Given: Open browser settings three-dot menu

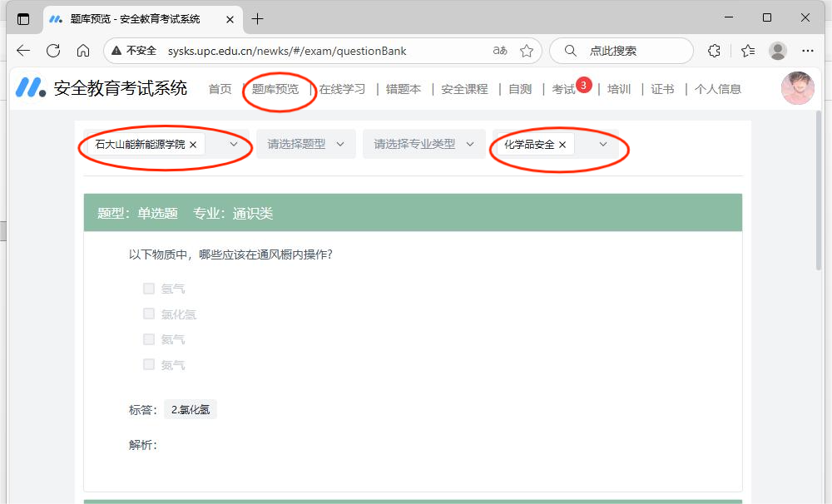Looking at the screenshot, I should coord(808,51).
